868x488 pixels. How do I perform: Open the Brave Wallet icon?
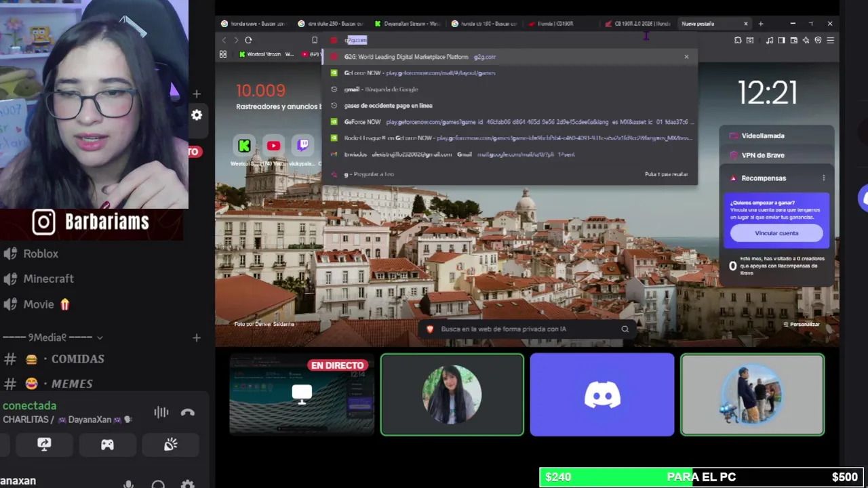coord(794,41)
